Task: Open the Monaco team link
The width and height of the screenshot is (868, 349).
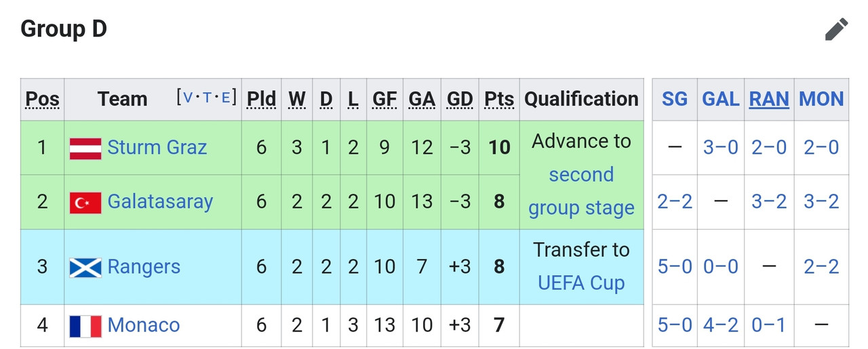Action: pyautogui.click(x=144, y=325)
